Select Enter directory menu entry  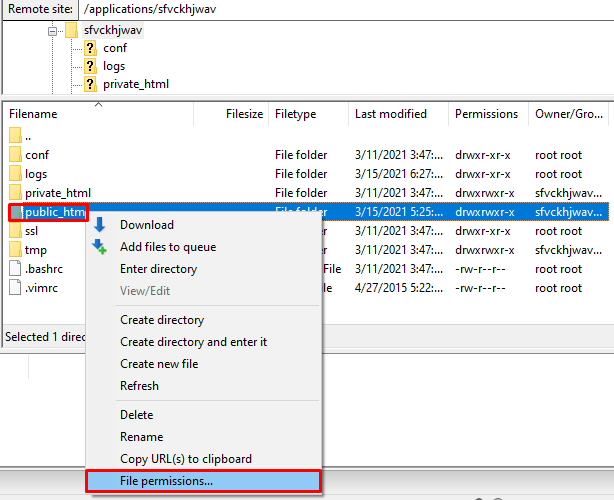coord(159,269)
